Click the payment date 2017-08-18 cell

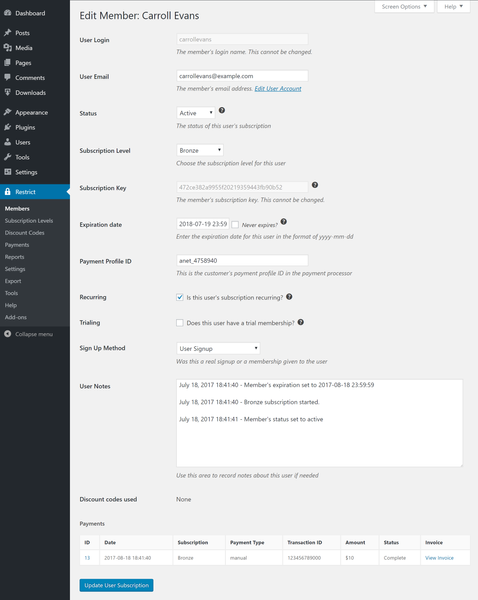[136, 558]
